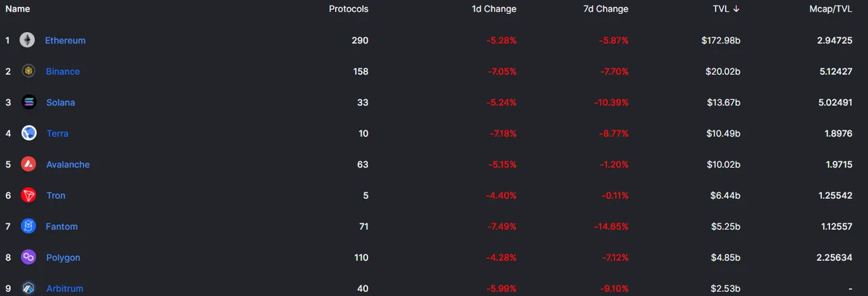Sort table by 7d Change header
868x296 pixels.
click(606, 9)
